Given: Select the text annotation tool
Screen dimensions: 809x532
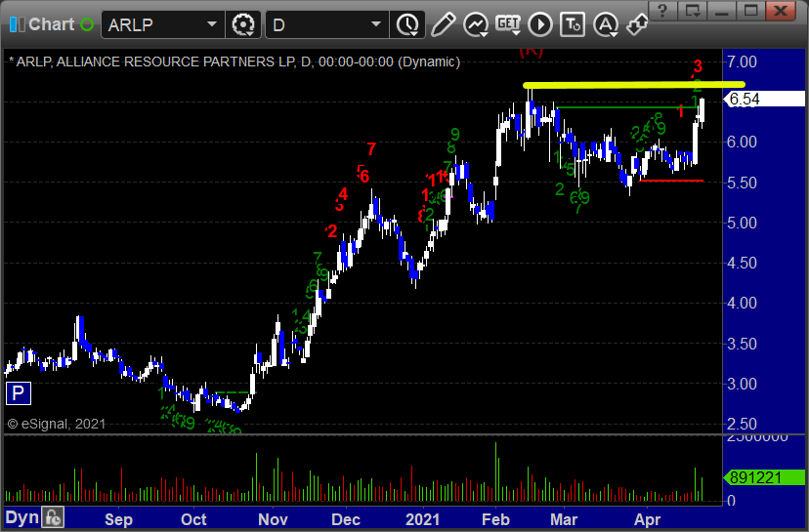Looking at the screenshot, I should 573,24.
